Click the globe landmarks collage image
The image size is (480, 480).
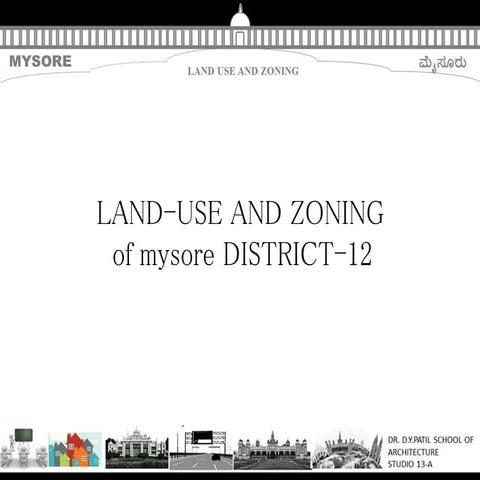pos(347,450)
